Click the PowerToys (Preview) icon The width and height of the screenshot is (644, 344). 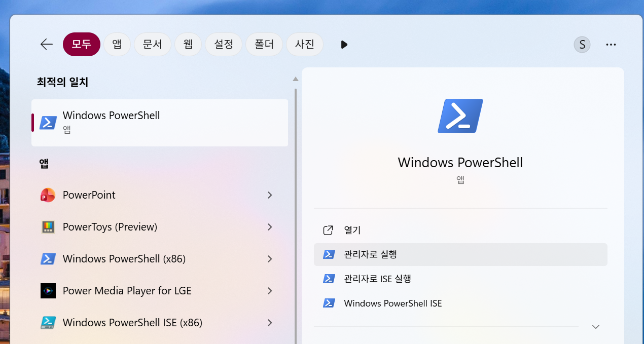tap(48, 227)
